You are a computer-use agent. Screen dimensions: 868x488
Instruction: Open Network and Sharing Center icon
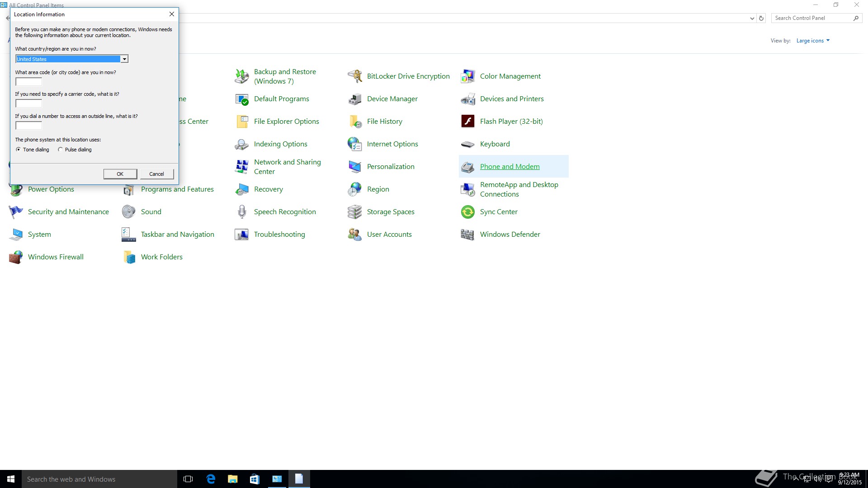coord(242,167)
